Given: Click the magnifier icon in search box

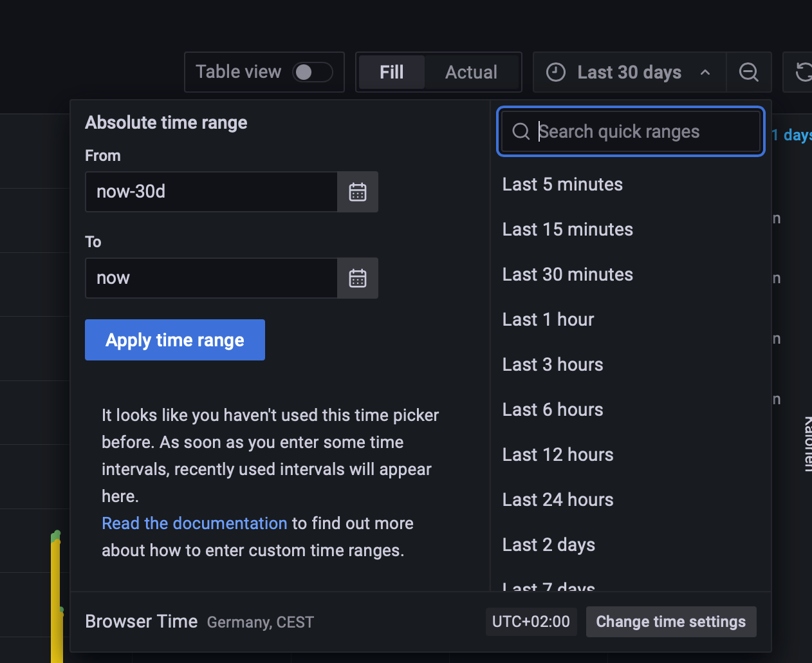Looking at the screenshot, I should point(521,132).
